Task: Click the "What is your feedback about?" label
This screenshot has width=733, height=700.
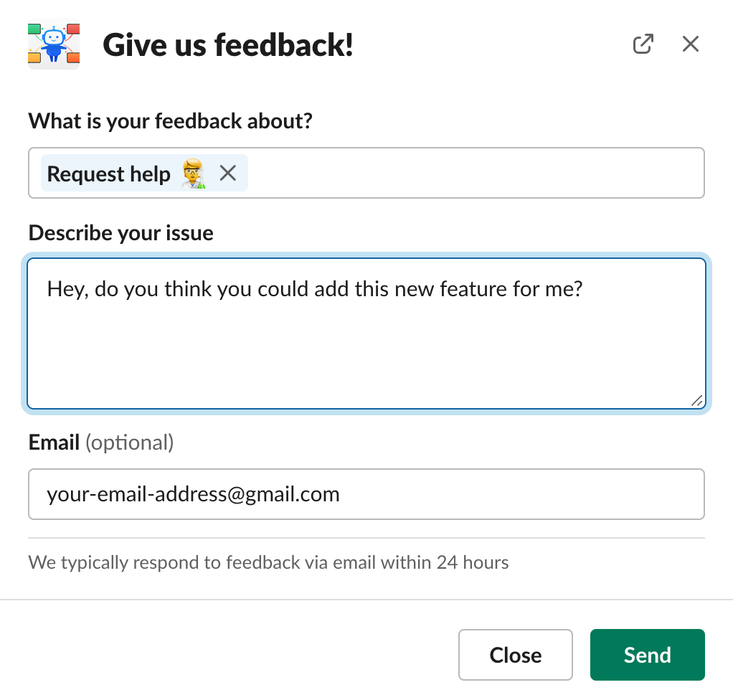Action: [171, 121]
